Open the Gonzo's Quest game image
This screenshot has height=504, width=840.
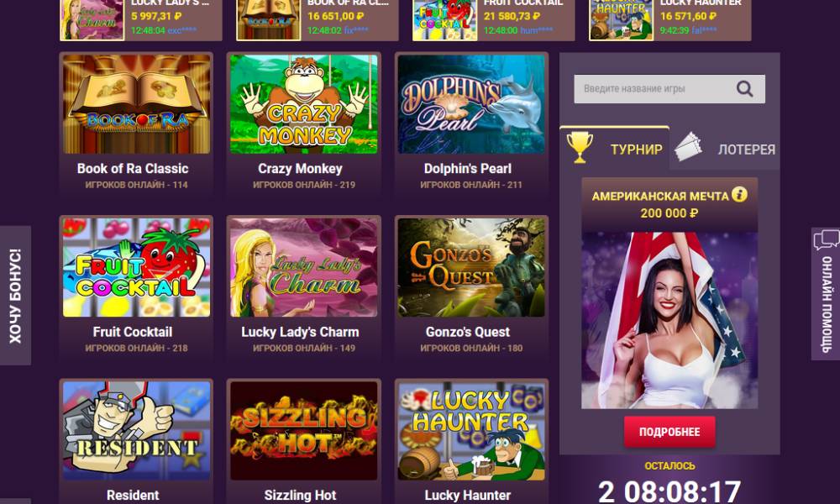(471, 267)
